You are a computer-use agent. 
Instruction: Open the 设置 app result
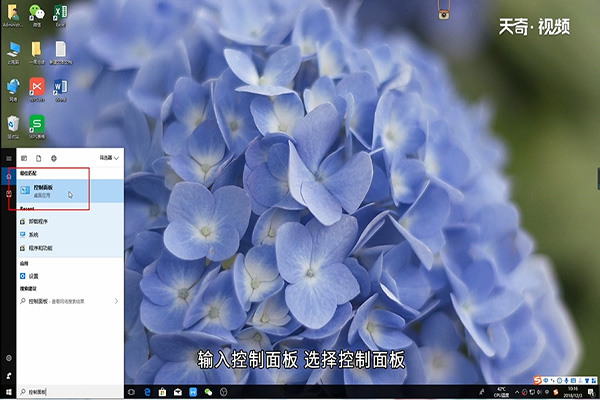70,276
